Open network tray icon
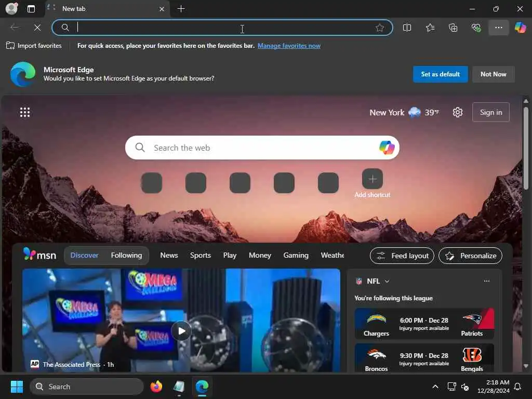Screen dimensions: 532x399 click(451, 387)
